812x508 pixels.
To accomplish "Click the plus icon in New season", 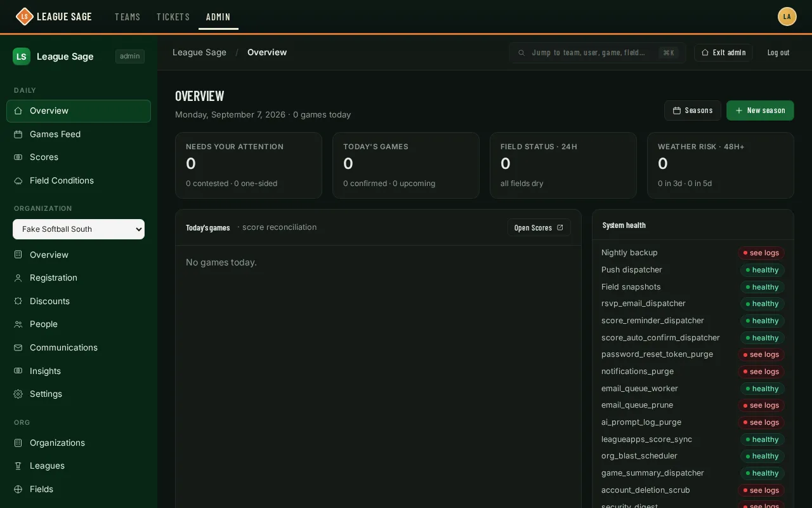I will tap(739, 110).
